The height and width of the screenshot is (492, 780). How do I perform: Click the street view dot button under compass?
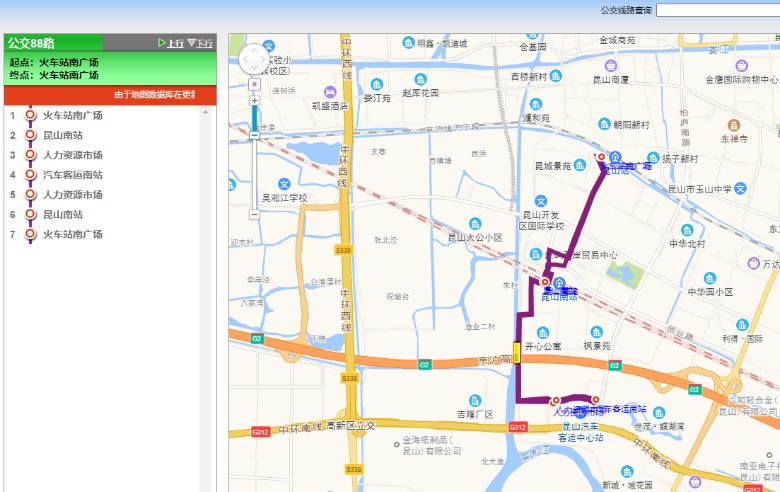point(254,85)
